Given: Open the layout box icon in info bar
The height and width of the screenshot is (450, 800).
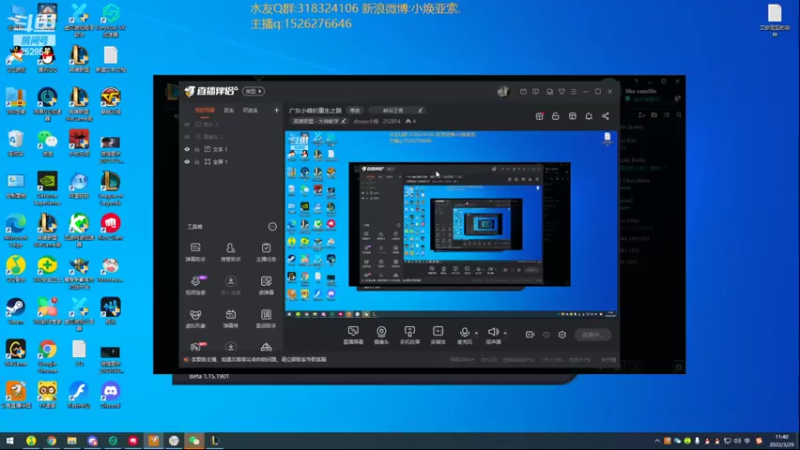Looking at the screenshot, I should (x=572, y=116).
